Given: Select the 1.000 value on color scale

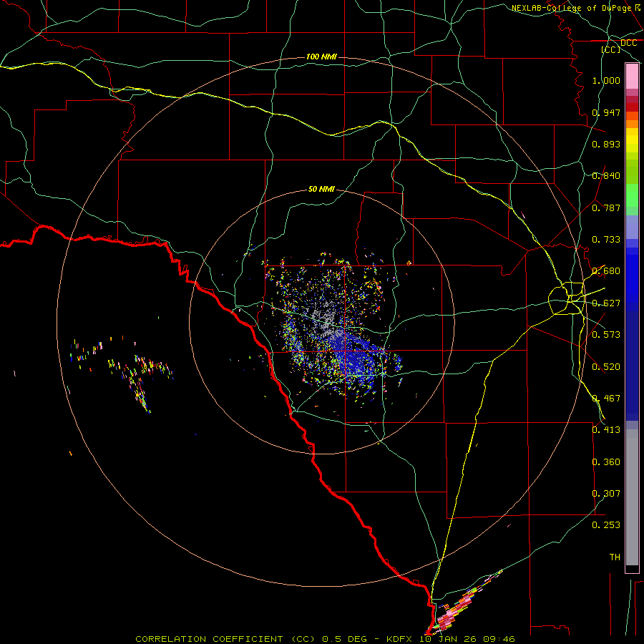Looking at the screenshot, I should (x=606, y=80).
